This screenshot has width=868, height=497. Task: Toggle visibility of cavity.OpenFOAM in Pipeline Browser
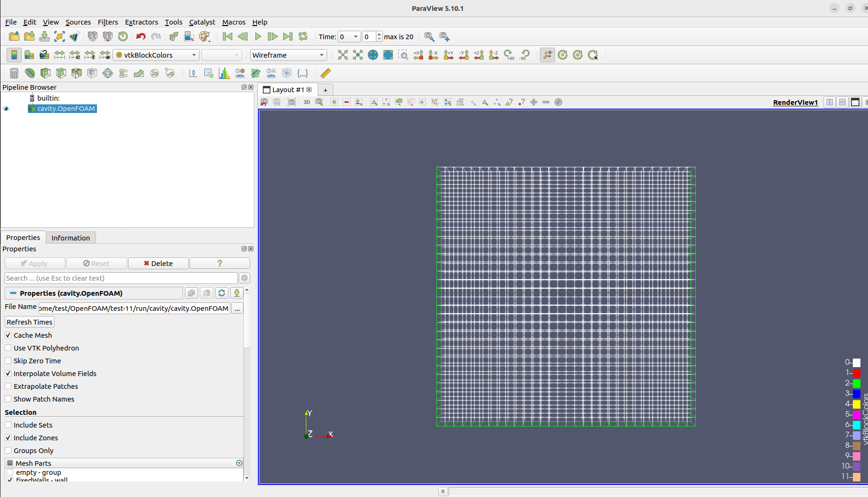click(6, 109)
